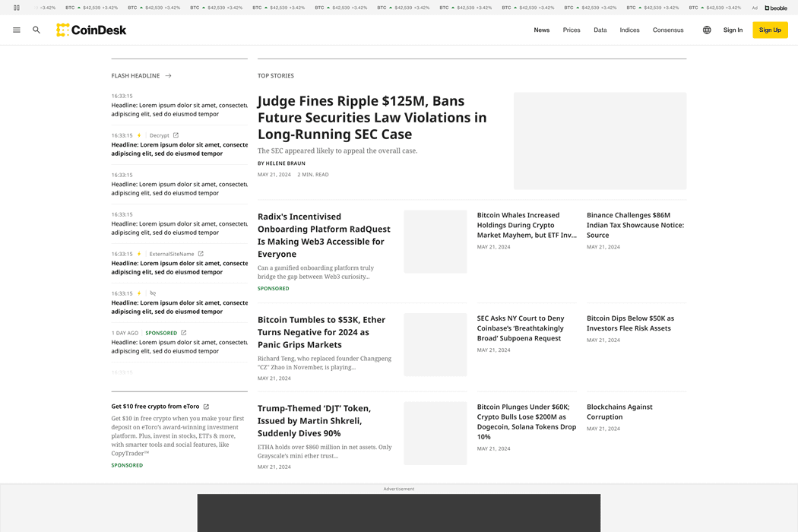The image size is (798, 532).
Task: Open the globe language selector
Action: 707,30
